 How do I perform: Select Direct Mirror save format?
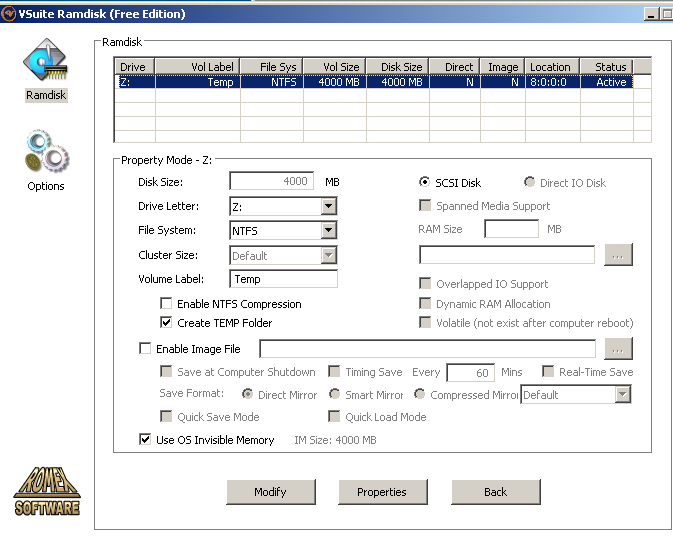tap(247, 394)
